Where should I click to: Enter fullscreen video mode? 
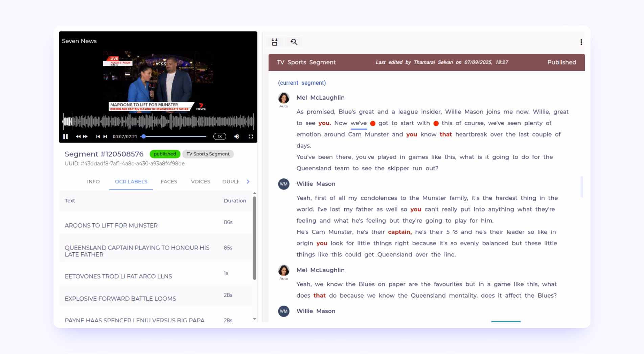(251, 136)
